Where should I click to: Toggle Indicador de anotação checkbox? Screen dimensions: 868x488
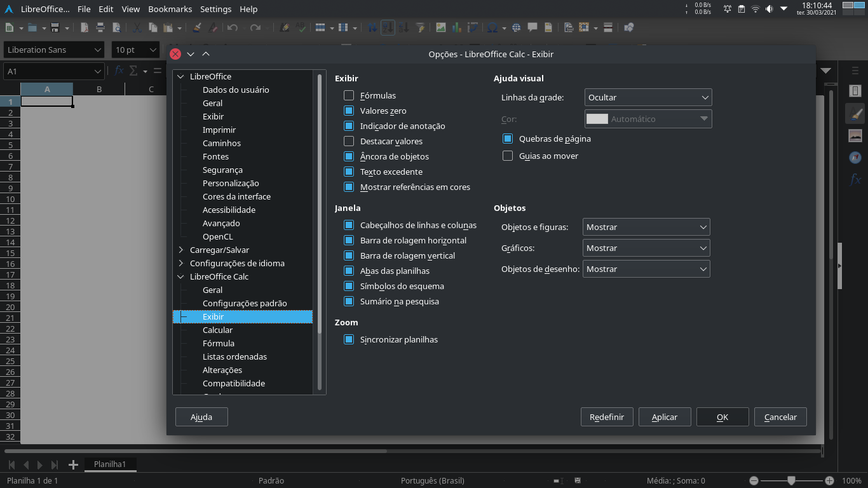(x=349, y=126)
